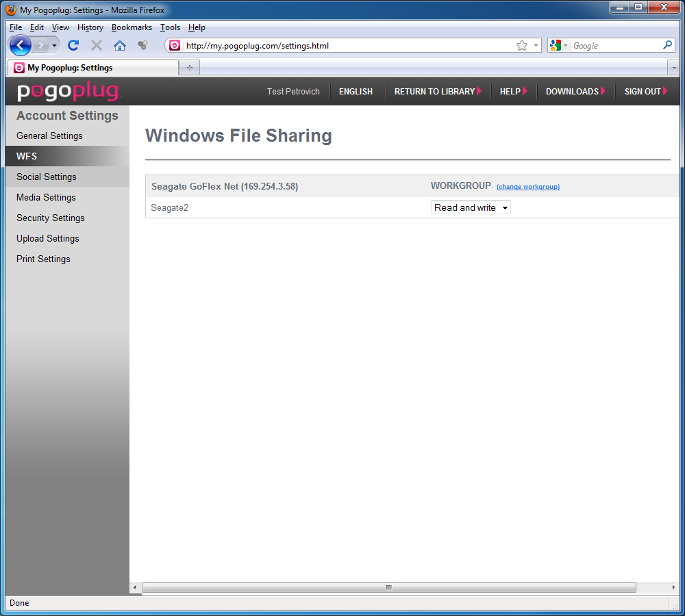Click the stop loading X icon
The height and width of the screenshot is (616, 685).
(x=97, y=45)
